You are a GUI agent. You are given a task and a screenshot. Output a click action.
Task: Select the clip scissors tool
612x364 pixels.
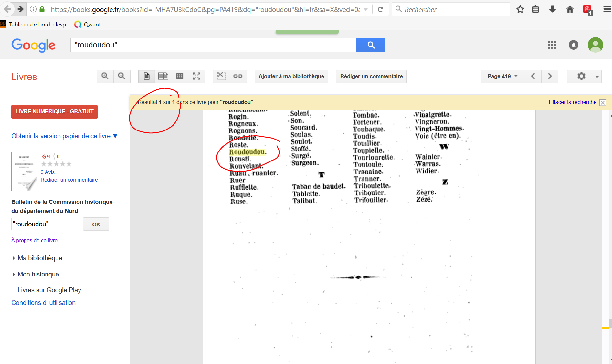pyautogui.click(x=221, y=76)
